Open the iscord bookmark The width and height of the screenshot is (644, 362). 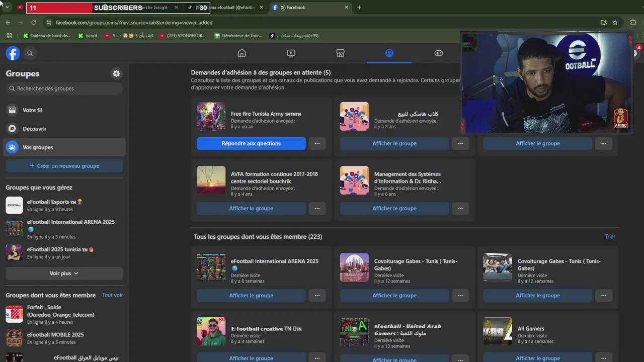(88, 36)
